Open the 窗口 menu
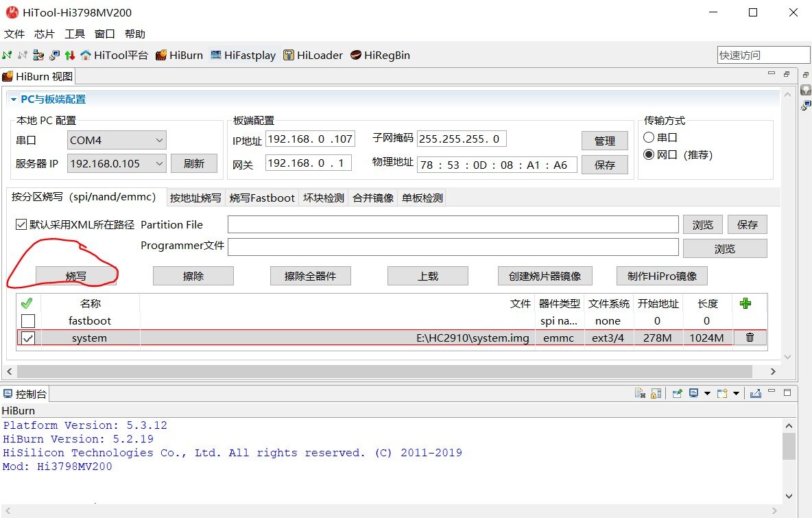This screenshot has width=812, height=518. click(105, 34)
